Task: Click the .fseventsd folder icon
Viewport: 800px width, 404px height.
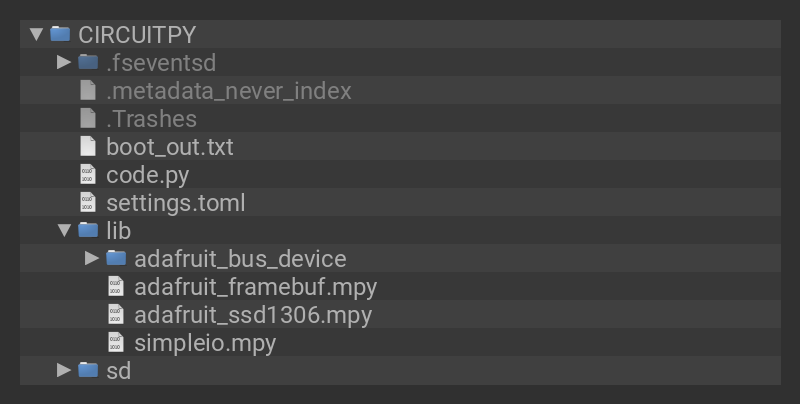Action: coord(88,62)
